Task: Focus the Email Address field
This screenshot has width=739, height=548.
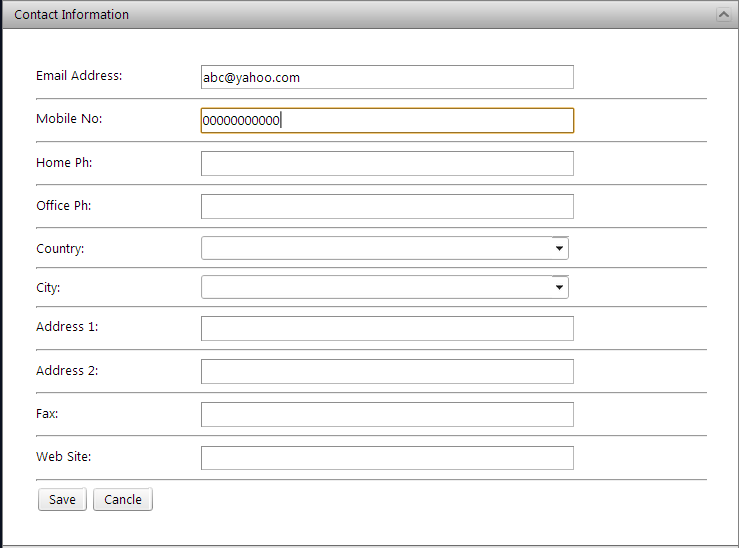Action: (x=387, y=77)
